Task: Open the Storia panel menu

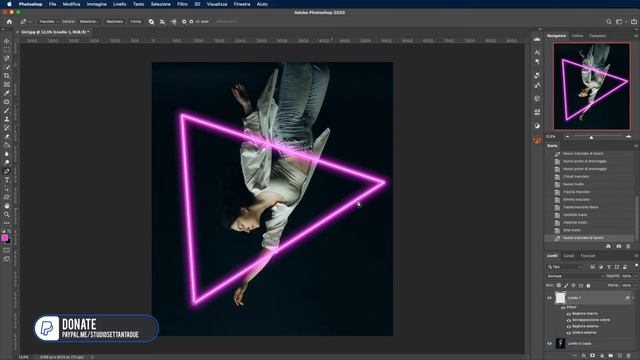Action: [x=636, y=146]
